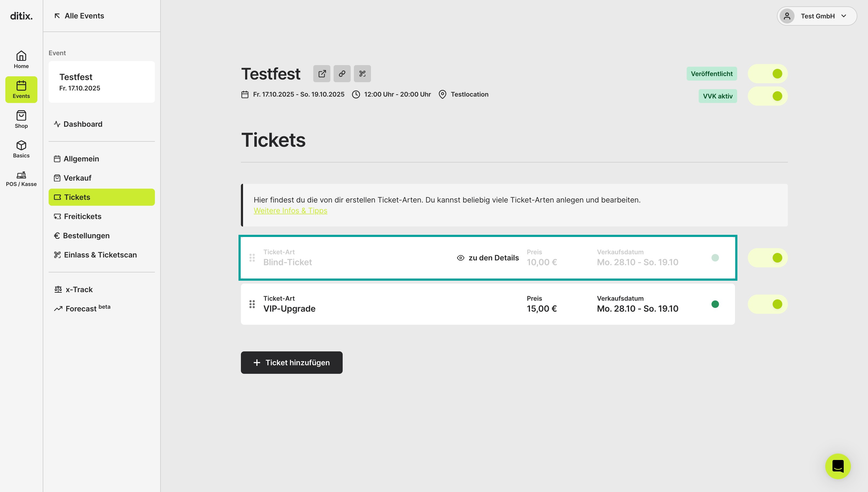Show QR code for Testfest event

362,74
